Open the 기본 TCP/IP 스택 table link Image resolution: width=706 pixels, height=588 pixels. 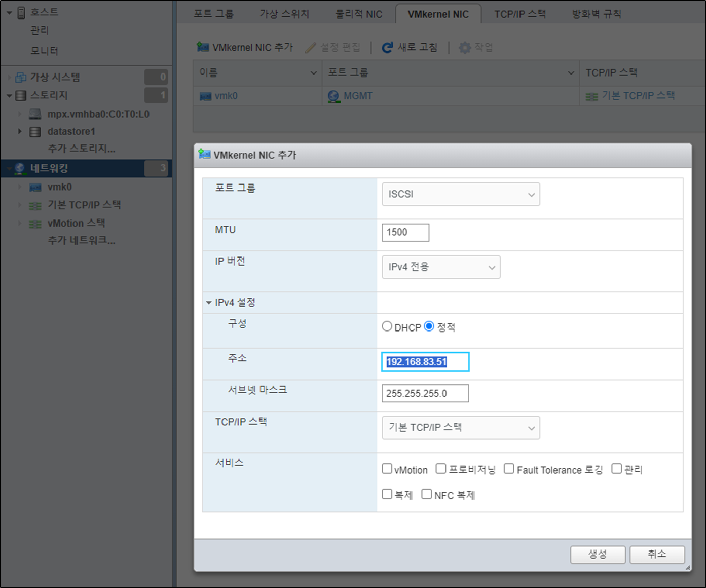point(638,96)
